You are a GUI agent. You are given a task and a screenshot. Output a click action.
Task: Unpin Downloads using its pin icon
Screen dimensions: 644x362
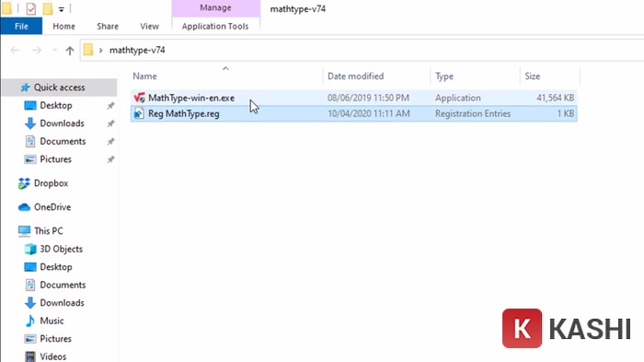[x=110, y=123]
